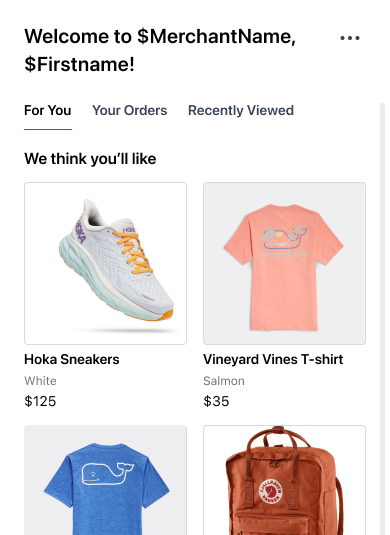
Task: Switch to the For You tab
Action: click(x=48, y=111)
